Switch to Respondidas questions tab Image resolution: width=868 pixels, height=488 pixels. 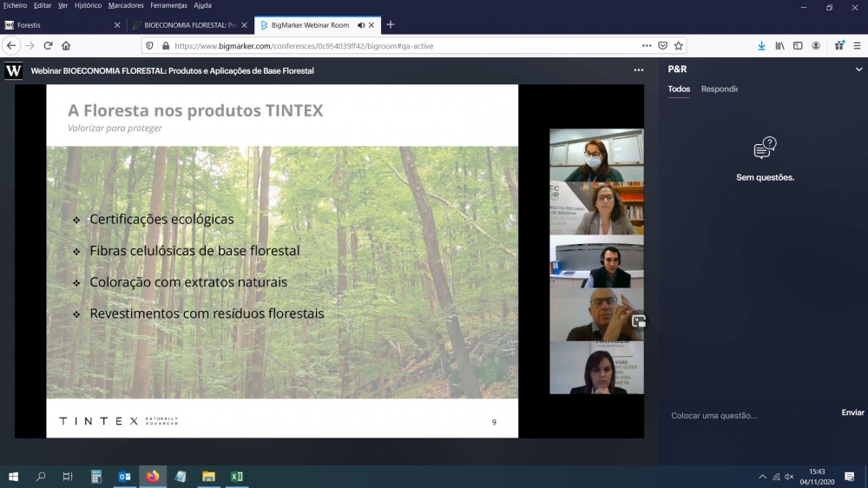click(719, 89)
